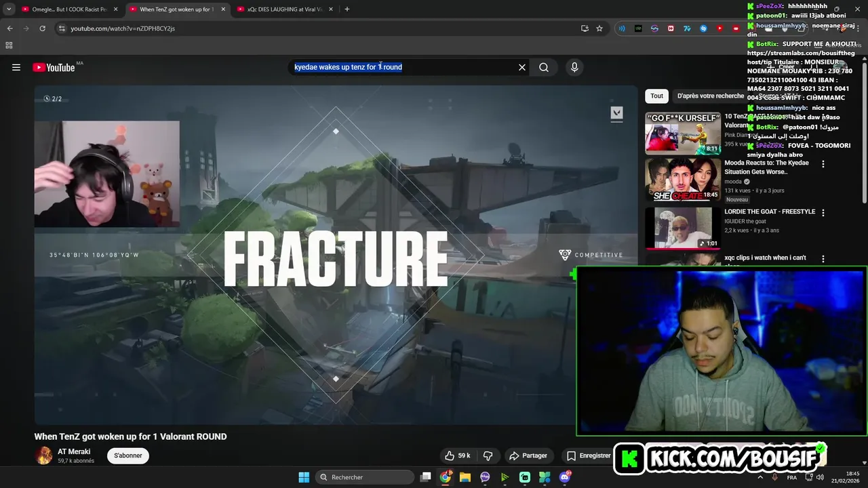Open Chrome from the taskbar

pyautogui.click(x=446, y=477)
